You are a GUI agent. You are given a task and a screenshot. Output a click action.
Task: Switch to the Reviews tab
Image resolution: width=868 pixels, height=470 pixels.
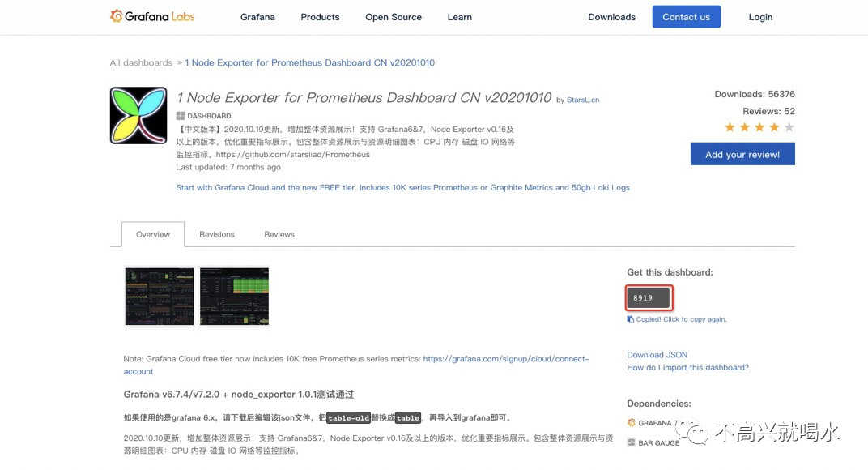279,234
